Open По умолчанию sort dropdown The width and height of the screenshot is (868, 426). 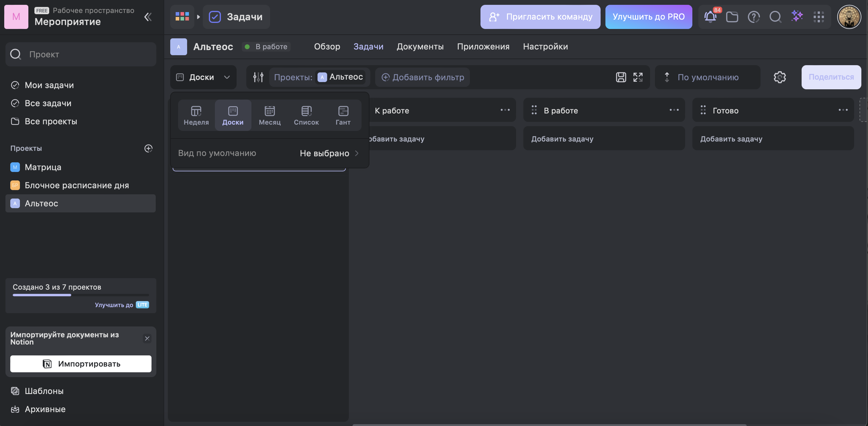pyautogui.click(x=707, y=77)
